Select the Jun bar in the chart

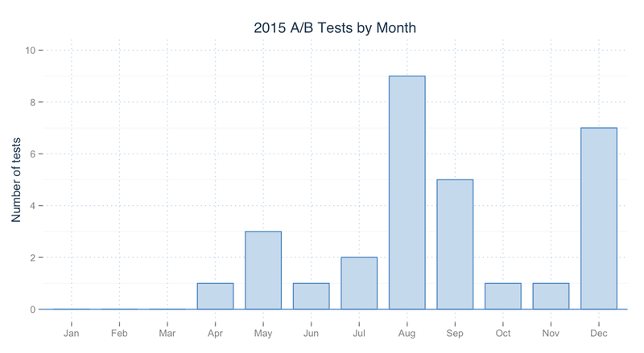click(312, 296)
